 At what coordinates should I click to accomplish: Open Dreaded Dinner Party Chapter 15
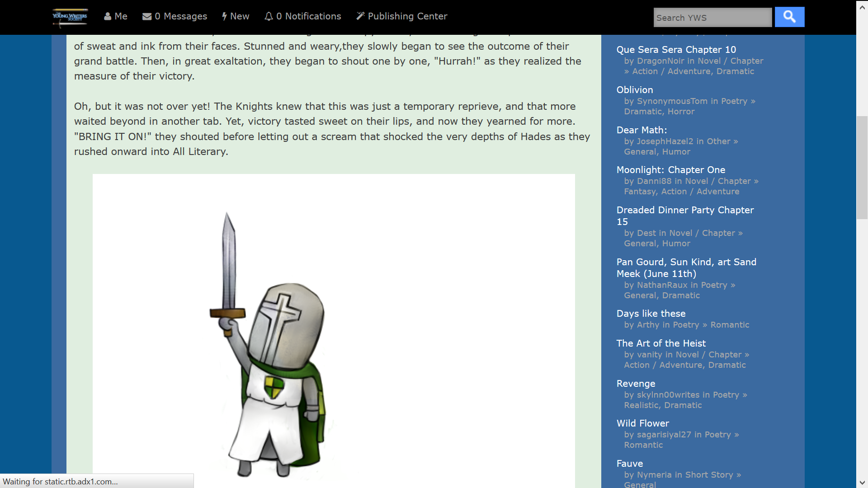tap(685, 216)
